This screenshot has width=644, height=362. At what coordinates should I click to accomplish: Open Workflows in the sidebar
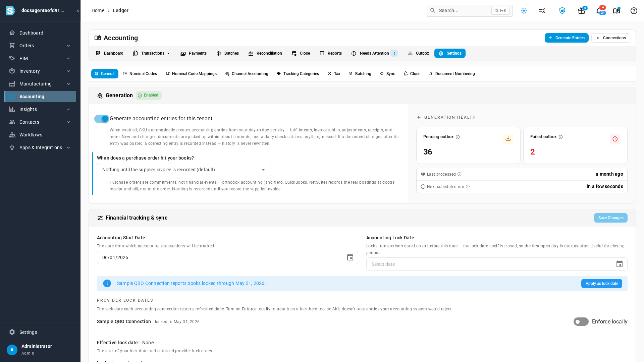click(x=40, y=135)
